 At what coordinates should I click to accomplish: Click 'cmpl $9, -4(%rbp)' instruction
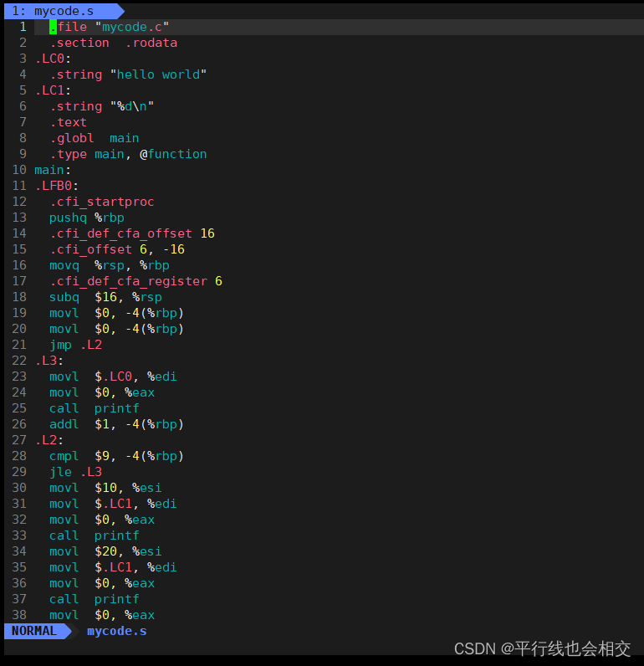tap(117, 456)
